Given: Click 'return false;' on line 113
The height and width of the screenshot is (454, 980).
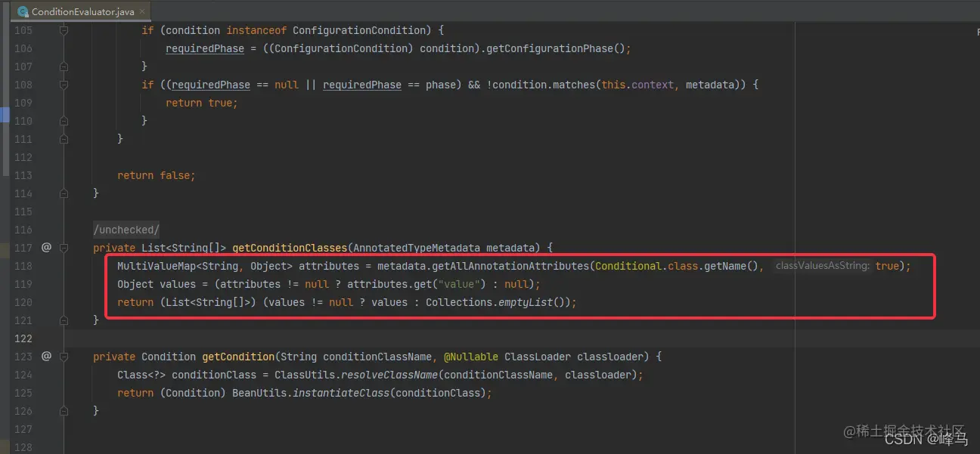Looking at the screenshot, I should [x=157, y=175].
